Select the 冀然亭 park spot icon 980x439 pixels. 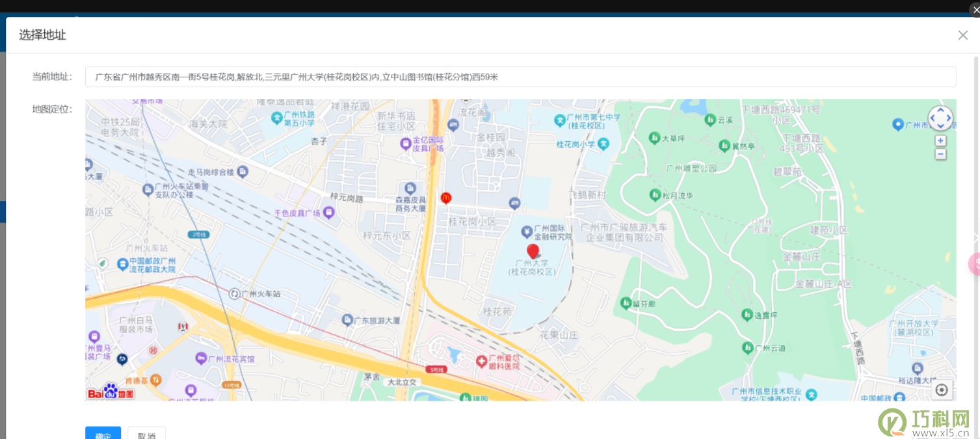[x=724, y=145]
